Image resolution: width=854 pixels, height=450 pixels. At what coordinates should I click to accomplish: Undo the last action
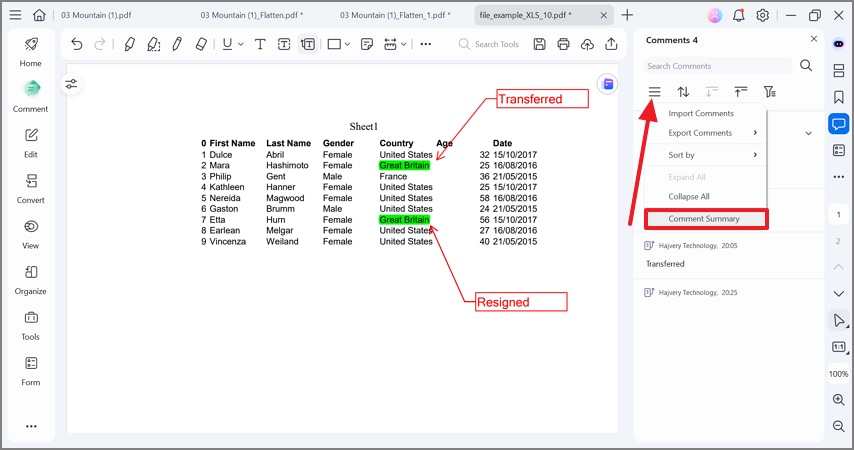pyautogui.click(x=76, y=44)
